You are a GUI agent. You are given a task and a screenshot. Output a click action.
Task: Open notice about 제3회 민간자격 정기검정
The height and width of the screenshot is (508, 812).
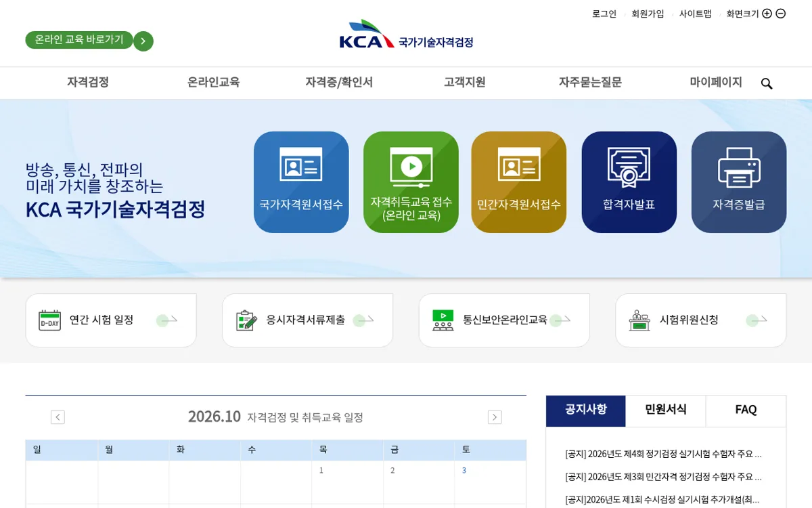(664, 477)
